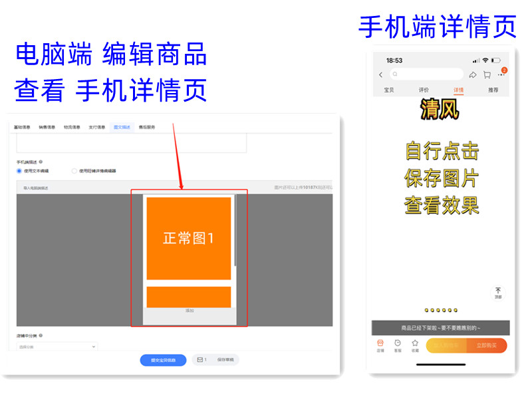
Task: Switch to 评价 tab on mobile page
Action: pos(424,90)
